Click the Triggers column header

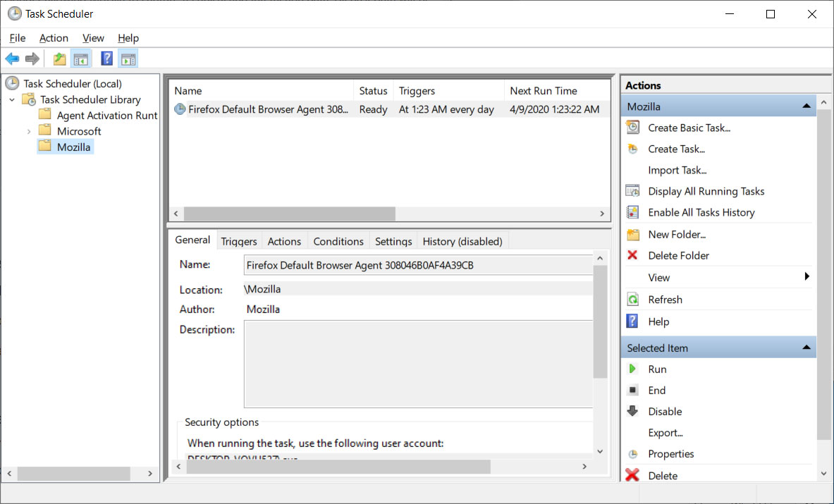coord(448,91)
